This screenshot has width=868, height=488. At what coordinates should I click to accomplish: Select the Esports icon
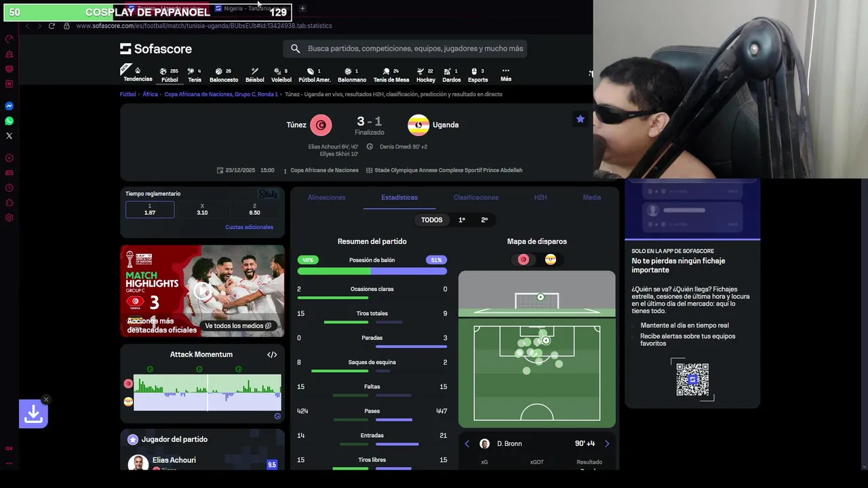pyautogui.click(x=478, y=75)
